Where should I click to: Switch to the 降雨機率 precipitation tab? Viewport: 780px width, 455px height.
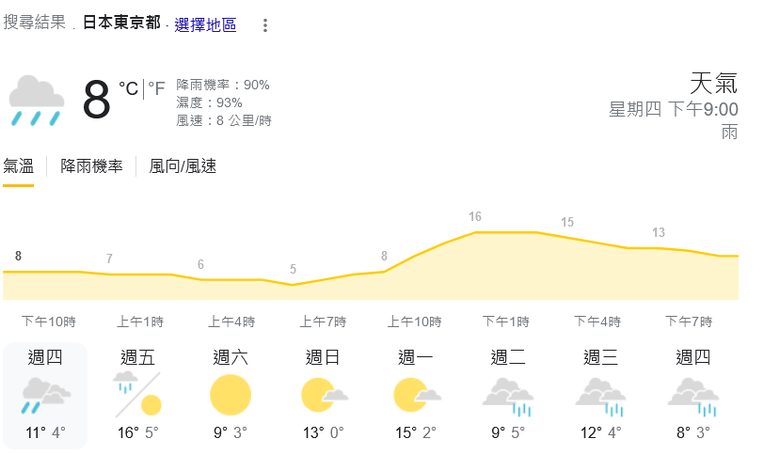[92, 166]
